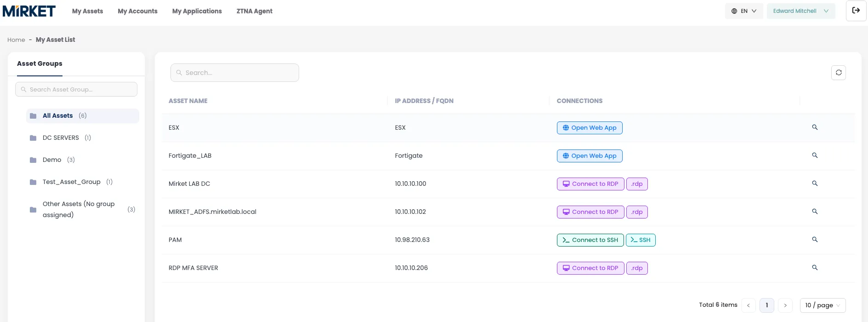Focus the asset Search field
This screenshot has height=322, width=868.
(x=235, y=73)
